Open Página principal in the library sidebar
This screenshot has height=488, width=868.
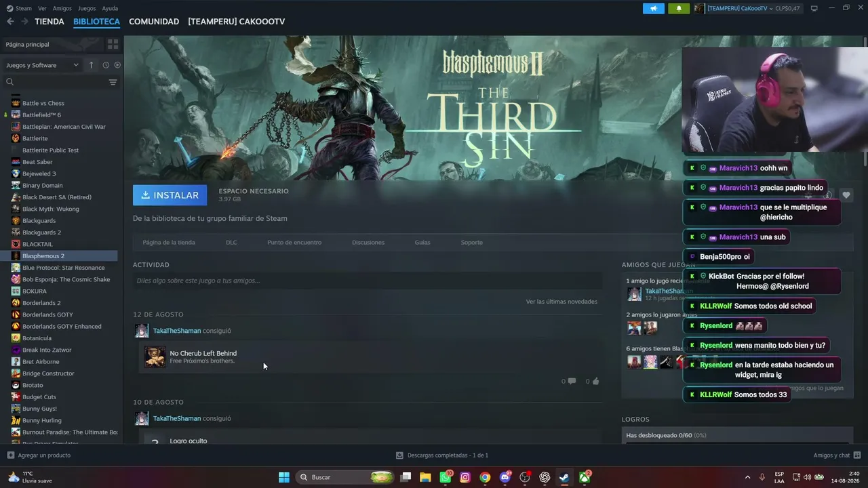click(x=53, y=44)
